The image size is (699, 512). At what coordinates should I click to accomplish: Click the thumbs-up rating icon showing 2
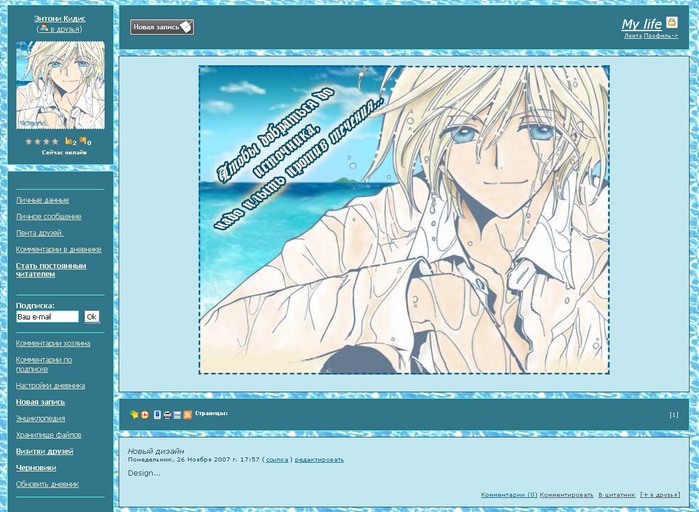coord(68,141)
